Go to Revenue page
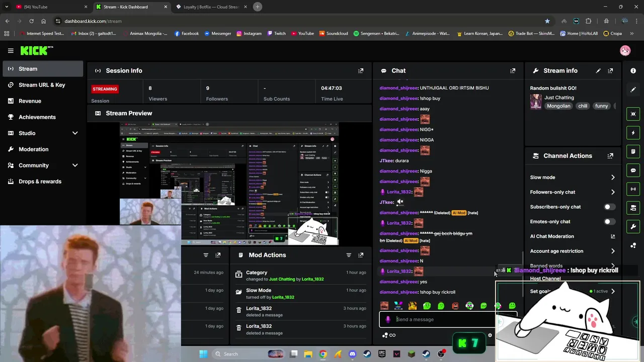This screenshot has height=362, width=644. coord(43,101)
